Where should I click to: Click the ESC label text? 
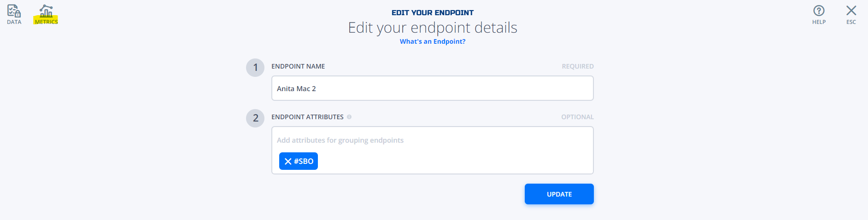tap(851, 22)
